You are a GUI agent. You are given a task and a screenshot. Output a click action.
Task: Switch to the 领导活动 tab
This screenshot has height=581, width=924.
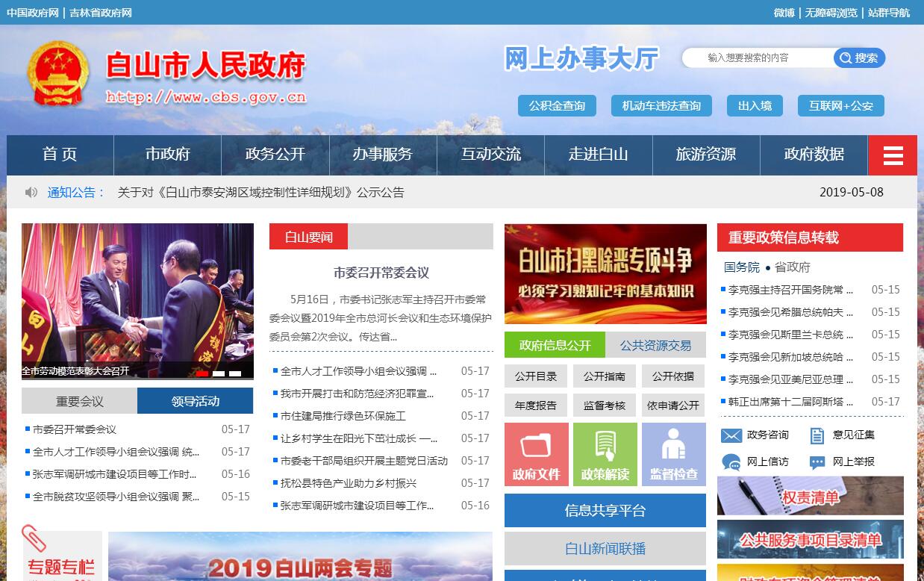pos(195,401)
